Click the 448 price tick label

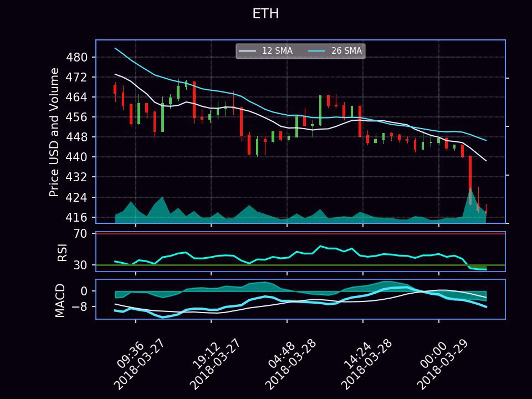coord(77,137)
